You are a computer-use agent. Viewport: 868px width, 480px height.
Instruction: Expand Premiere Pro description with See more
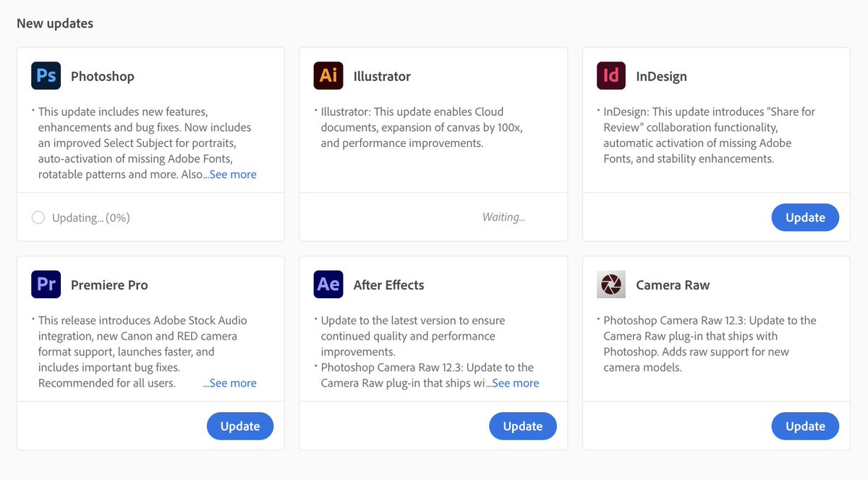233,383
